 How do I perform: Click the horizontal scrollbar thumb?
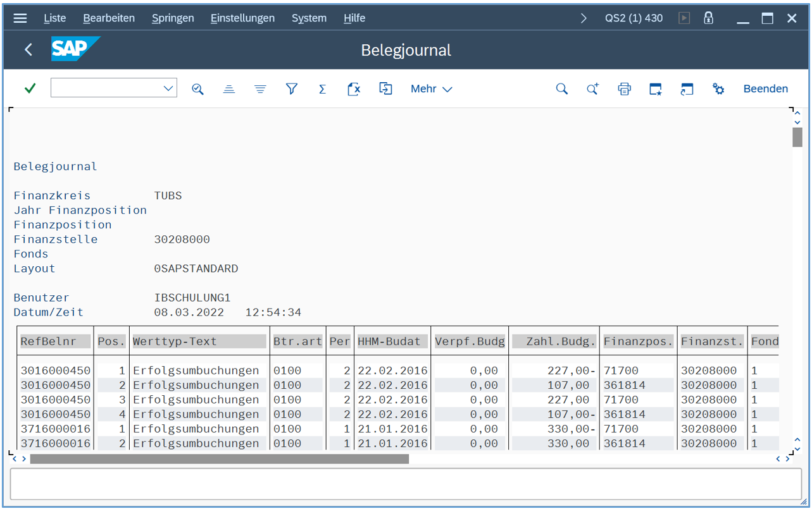(x=219, y=459)
